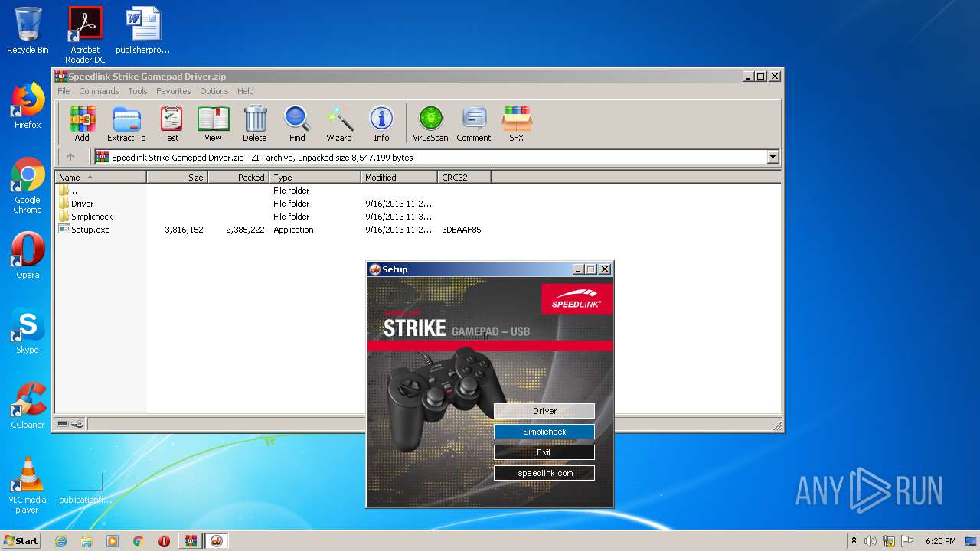Launch Firefox from the desktop
This screenshot has width=980, height=551.
click(28, 106)
